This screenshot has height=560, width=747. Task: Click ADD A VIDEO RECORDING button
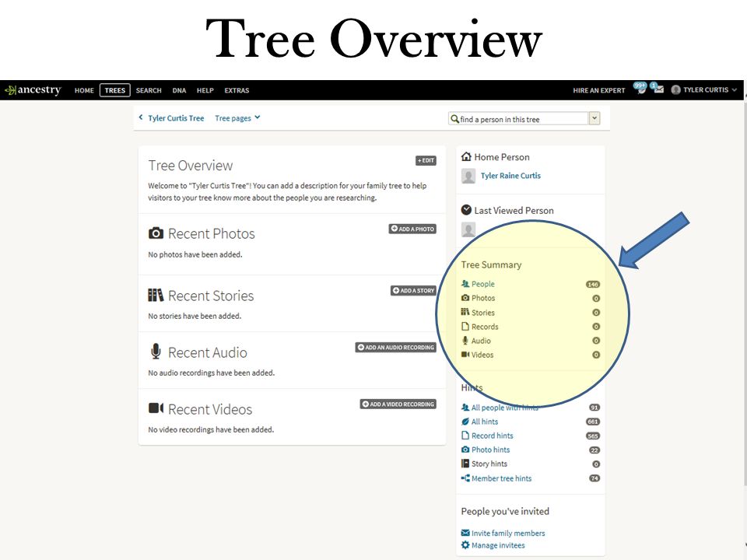click(398, 404)
